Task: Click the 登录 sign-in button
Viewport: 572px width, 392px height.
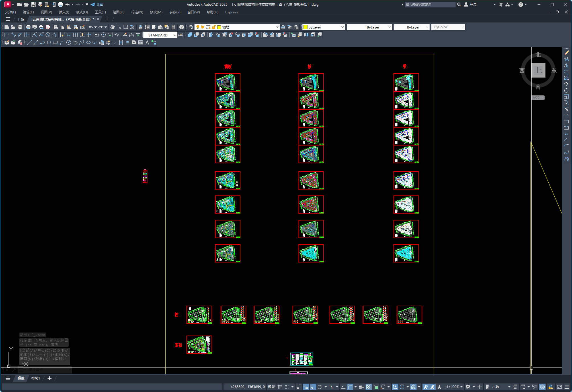Action: (x=473, y=4)
